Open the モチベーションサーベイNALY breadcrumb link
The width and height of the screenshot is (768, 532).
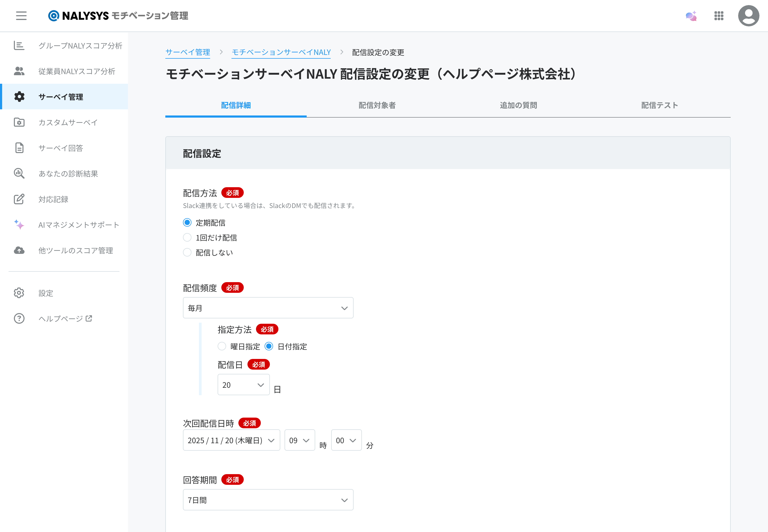(281, 52)
